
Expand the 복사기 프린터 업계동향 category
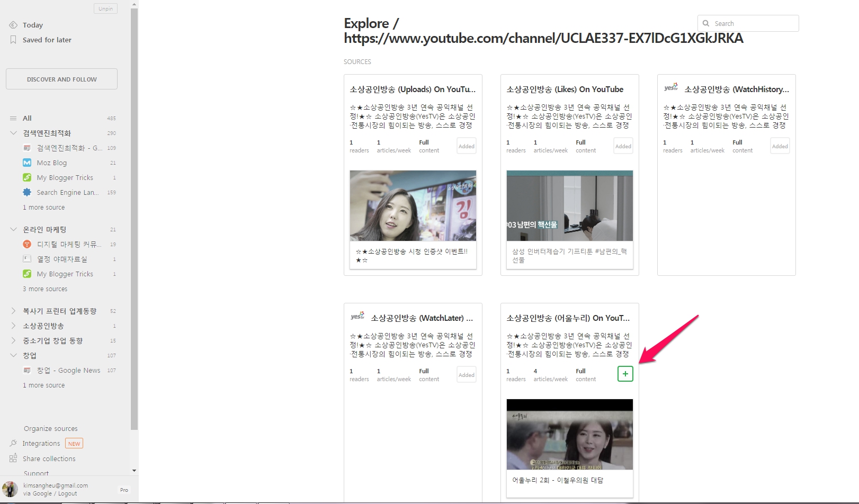pyautogui.click(x=13, y=311)
